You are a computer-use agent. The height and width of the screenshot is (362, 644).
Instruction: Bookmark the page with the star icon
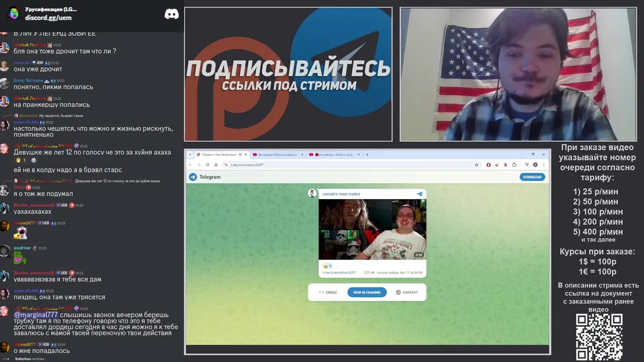[x=476, y=165]
